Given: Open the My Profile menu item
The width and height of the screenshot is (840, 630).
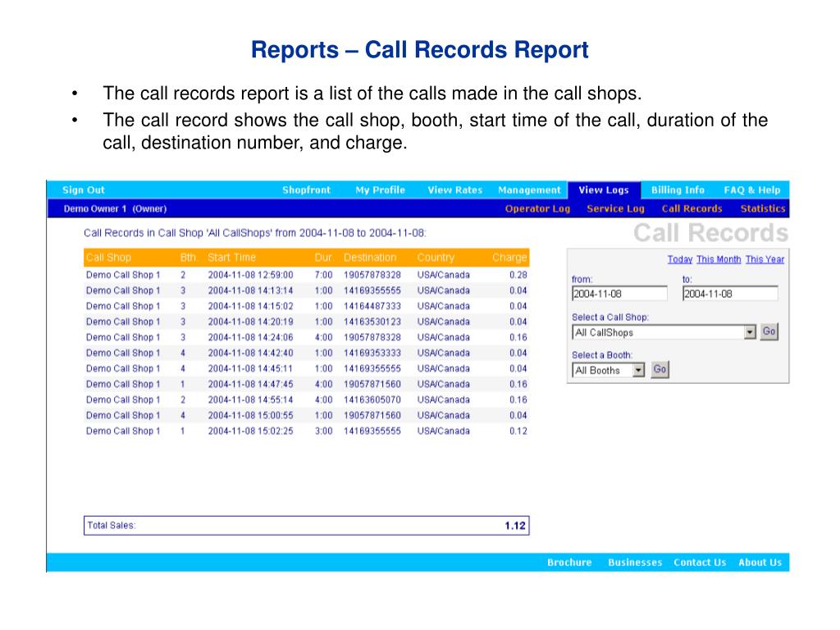Looking at the screenshot, I should 381,189.
